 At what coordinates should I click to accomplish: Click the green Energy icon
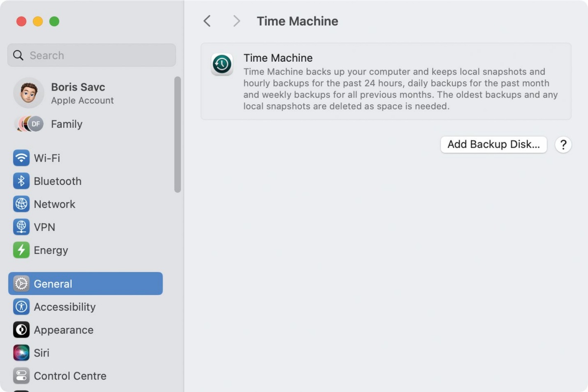(21, 250)
